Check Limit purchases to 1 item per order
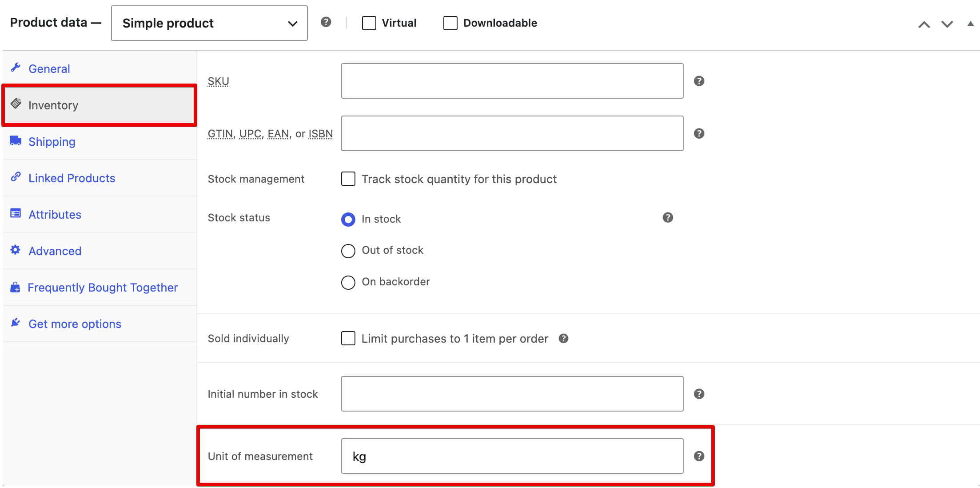The height and width of the screenshot is (488, 980). coord(348,338)
